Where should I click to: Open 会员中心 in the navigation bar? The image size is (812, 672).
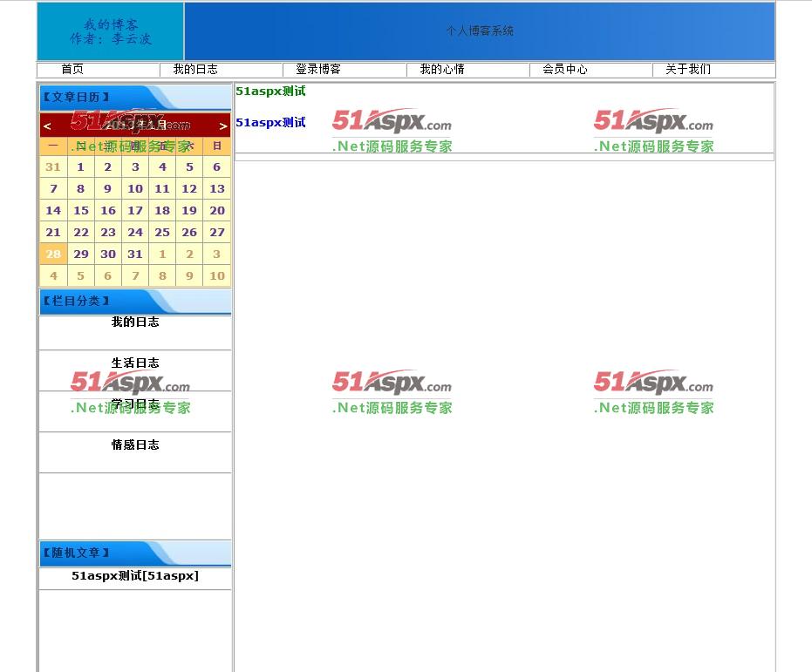[x=565, y=70]
